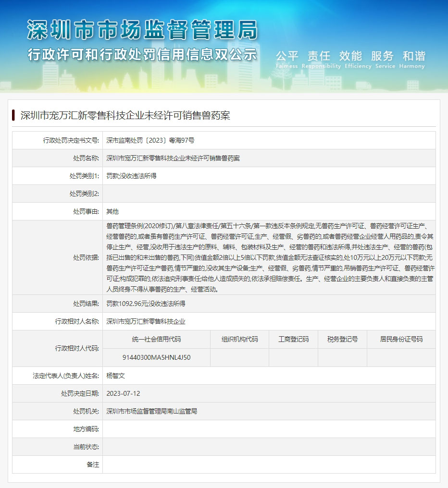Click the empty 处罚类别2 value cell

[268, 194]
